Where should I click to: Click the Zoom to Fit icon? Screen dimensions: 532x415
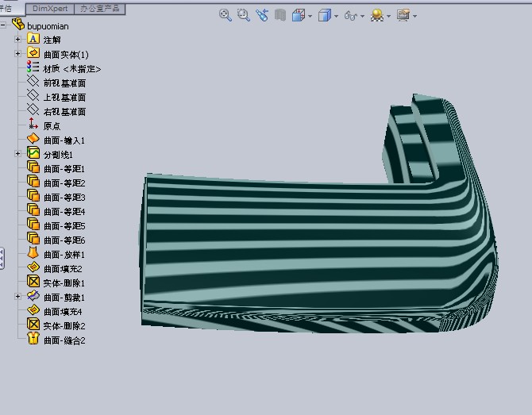[225, 15]
